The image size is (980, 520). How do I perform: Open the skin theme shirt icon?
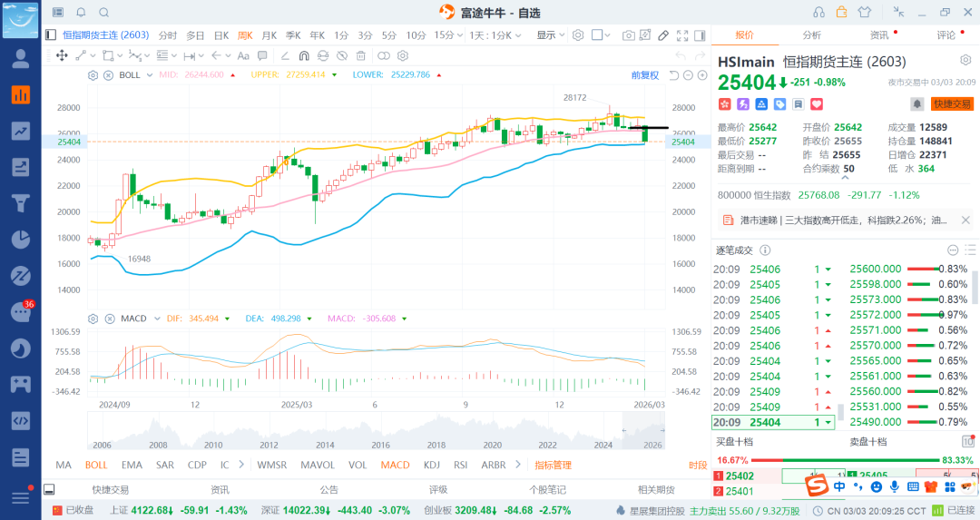865,12
